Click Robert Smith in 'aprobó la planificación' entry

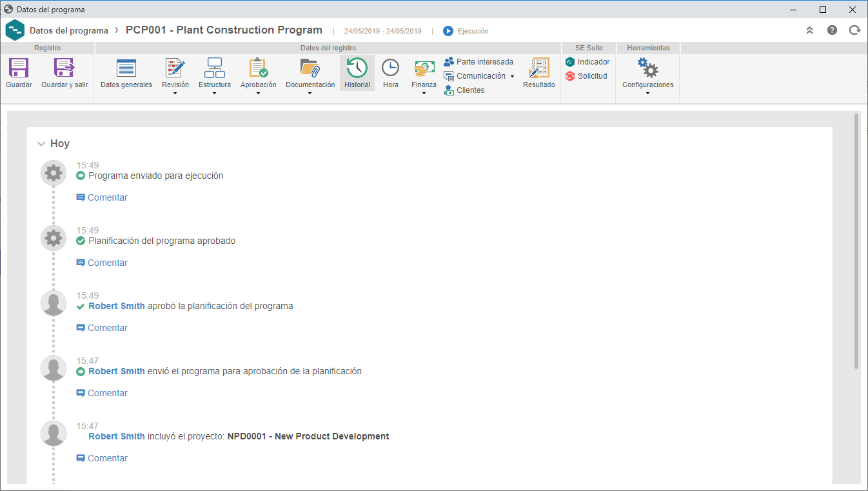pos(117,306)
